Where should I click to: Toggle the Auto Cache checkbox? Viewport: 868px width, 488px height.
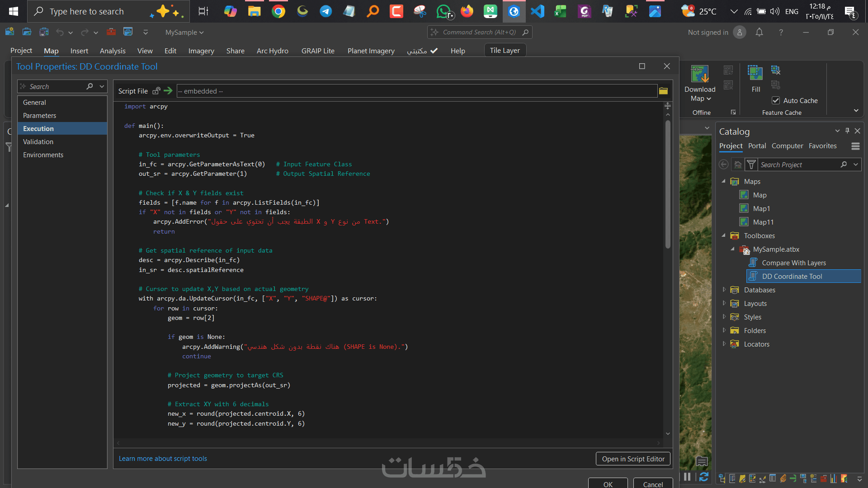click(776, 100)
